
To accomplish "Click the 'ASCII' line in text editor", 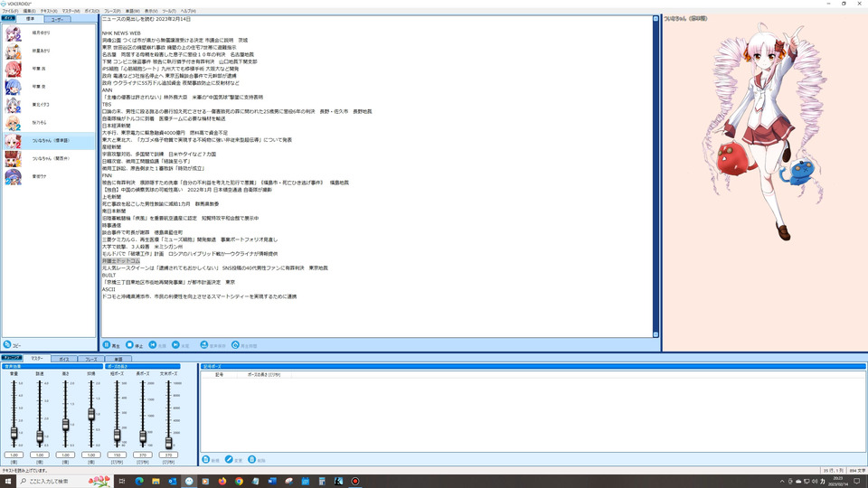I will click(108, 289).
